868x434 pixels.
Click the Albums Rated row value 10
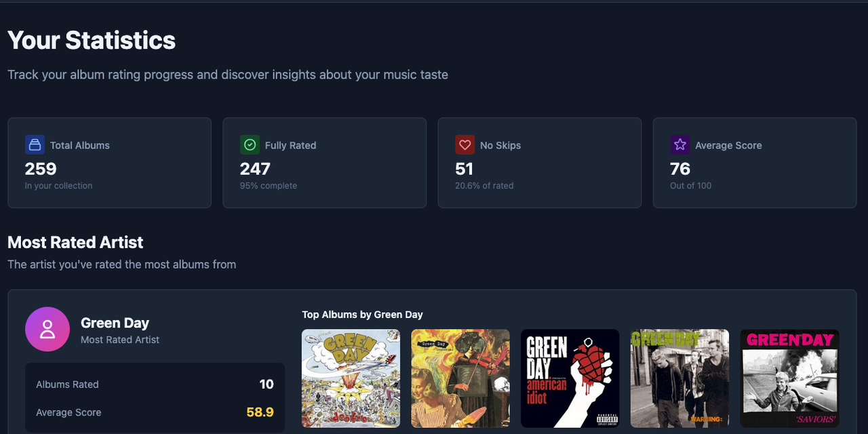[x=267, y=384]
